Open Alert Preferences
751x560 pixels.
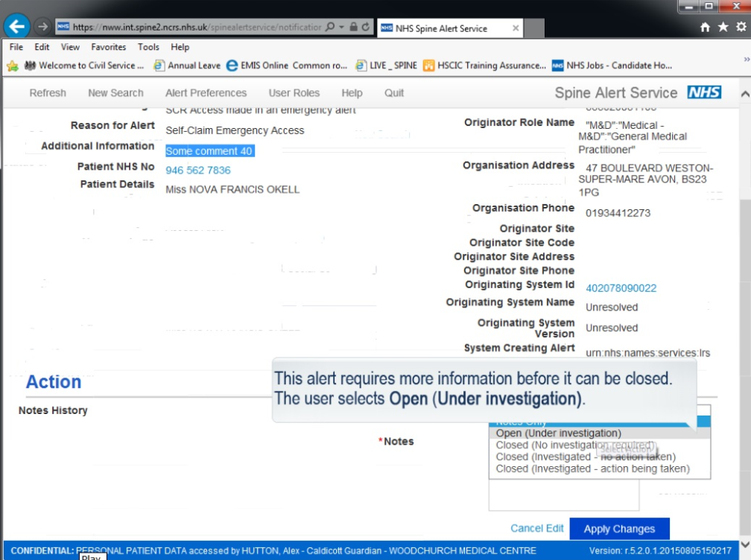tap(206, 93)
